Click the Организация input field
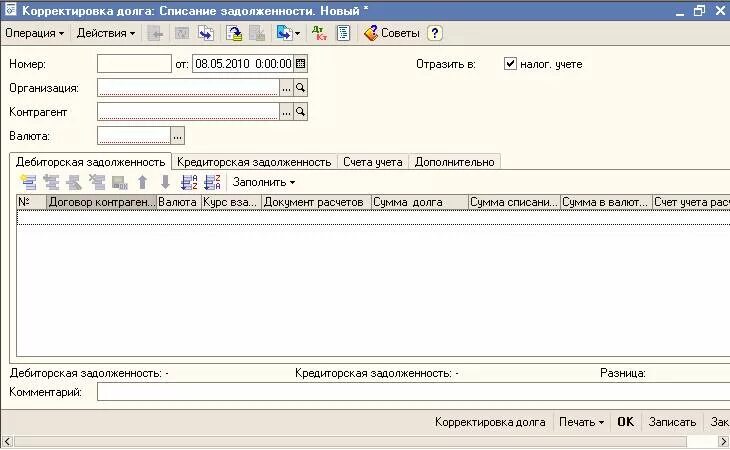Screen dimensions: 730x450 tap(188, 87)
